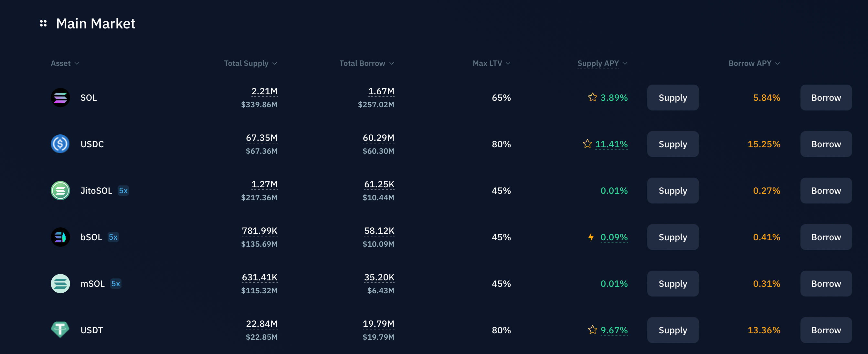Click USDC total borrow 60.29M

tap(378, 138)
